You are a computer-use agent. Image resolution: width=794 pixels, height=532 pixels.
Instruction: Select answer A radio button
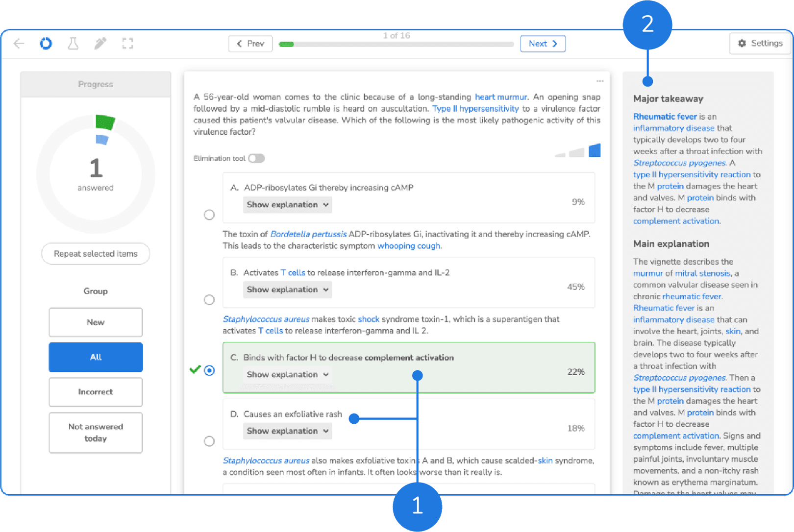click(209, 215)
